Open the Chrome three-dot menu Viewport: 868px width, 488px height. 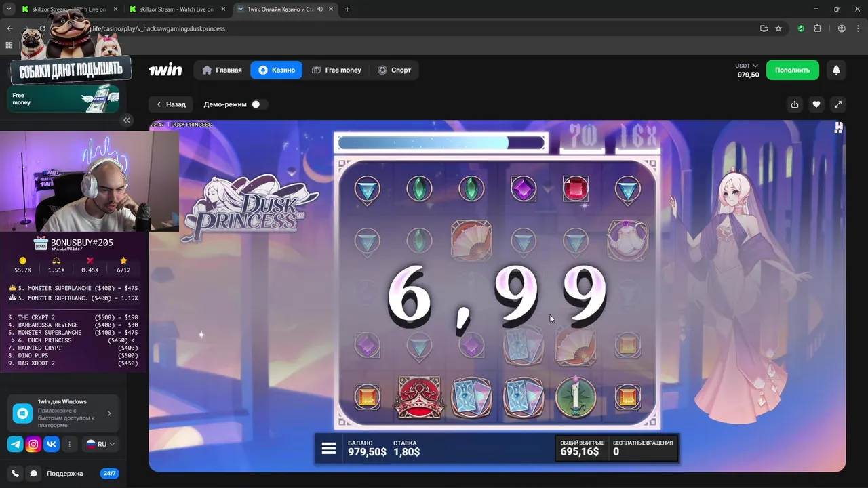858,28
